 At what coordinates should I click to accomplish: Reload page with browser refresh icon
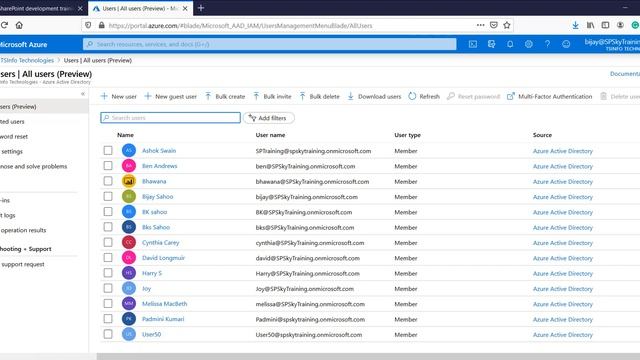click(4, 25)
